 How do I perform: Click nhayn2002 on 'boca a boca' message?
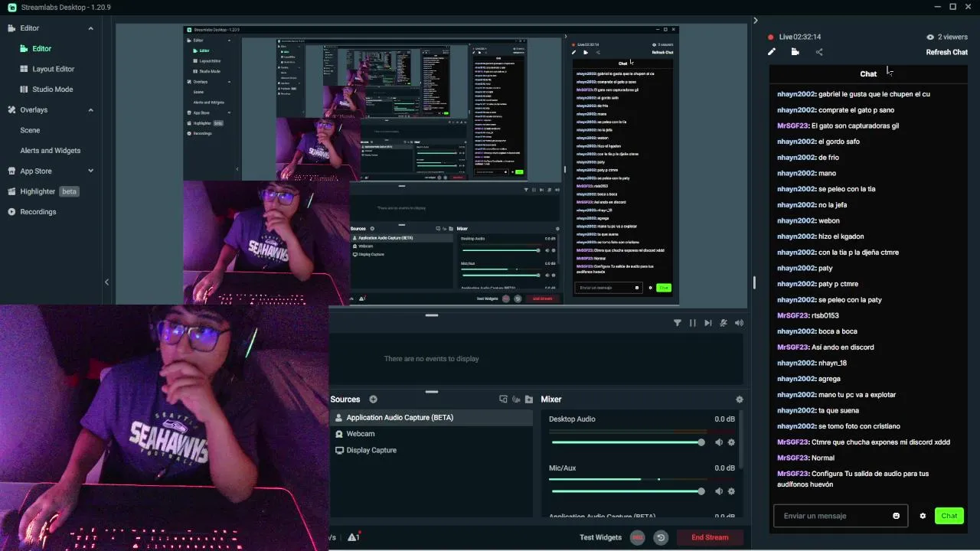tap(797, 331)
